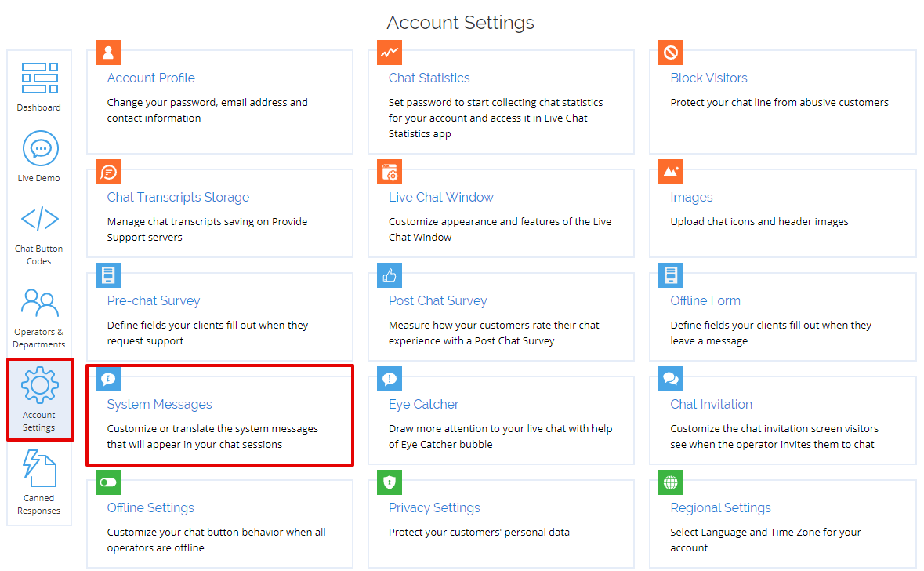Open the System Messages settings
The width and height of the screenshot is (924, 571).
[x=159, y=404]
